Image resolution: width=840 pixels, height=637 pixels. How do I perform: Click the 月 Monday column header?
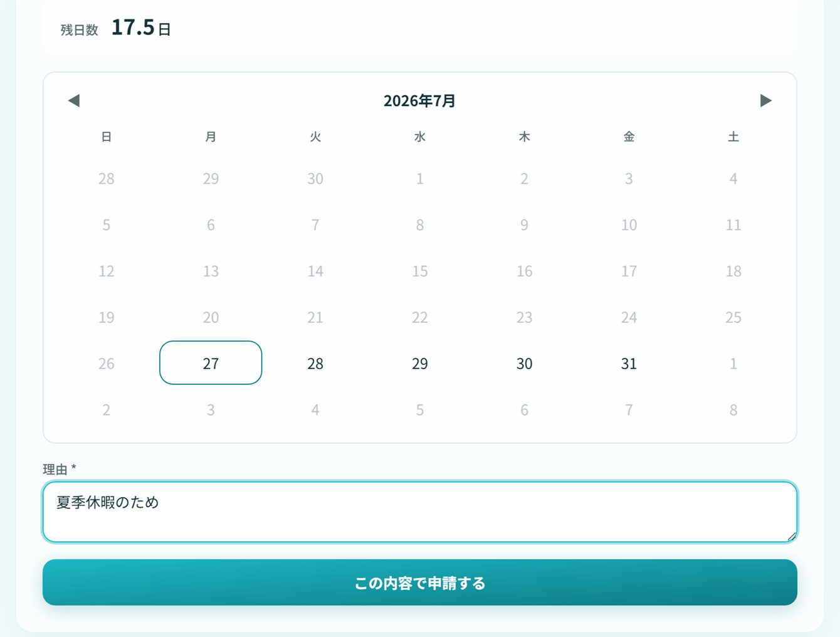(211, 137)
